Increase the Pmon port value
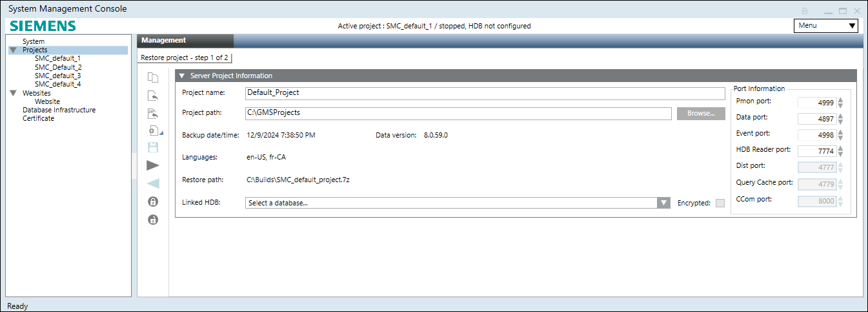 pos(841,99)
